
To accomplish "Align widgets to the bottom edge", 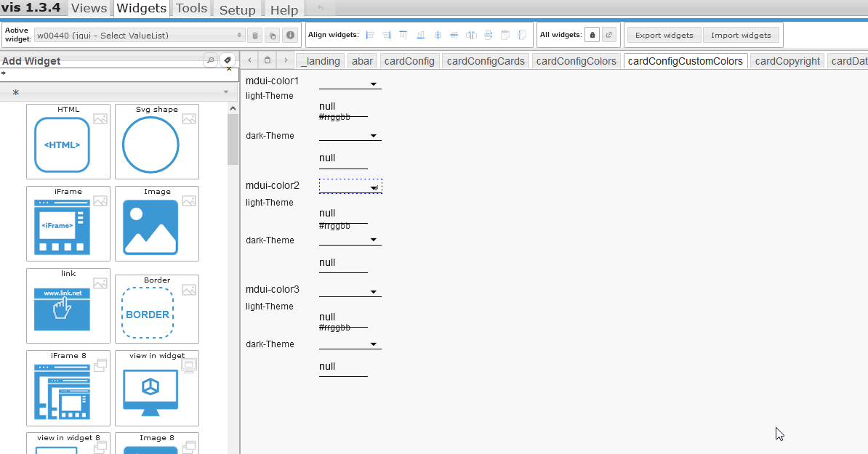I will [x=420, y=35].
